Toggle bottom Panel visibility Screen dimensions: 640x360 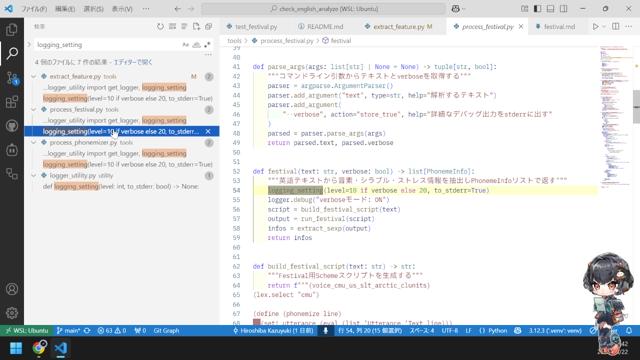(x=551, y=9)
